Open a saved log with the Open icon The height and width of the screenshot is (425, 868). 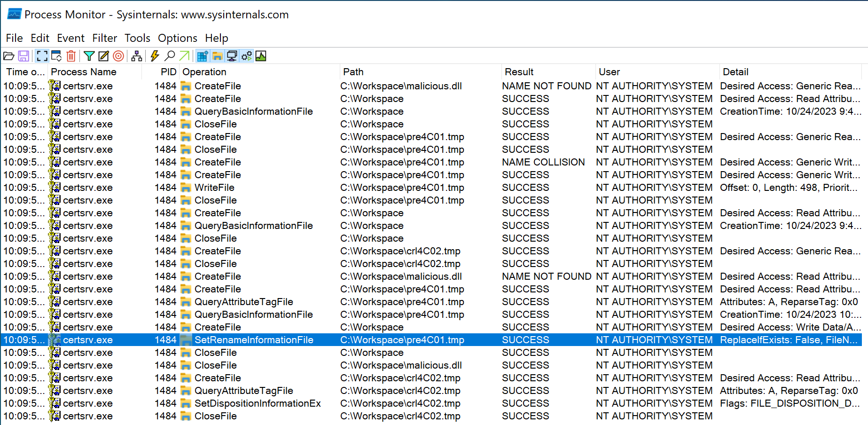click(9, 56)
